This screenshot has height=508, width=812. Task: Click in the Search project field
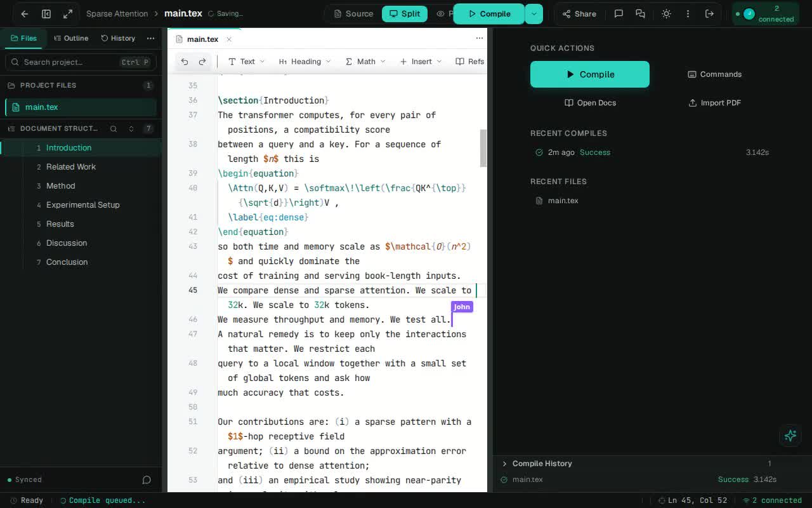81,62
